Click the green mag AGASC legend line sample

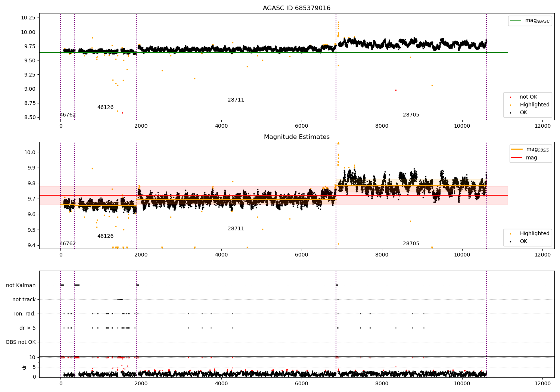coord(516,21)
